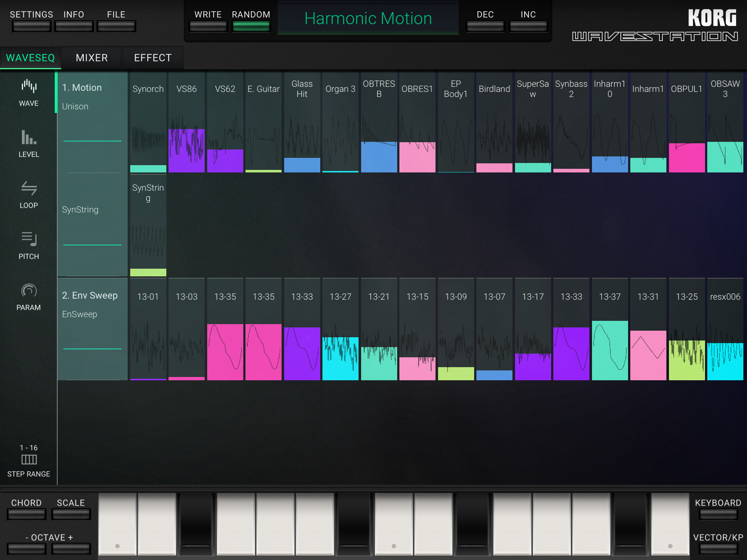Toggle the VECTOR/KP button
The height and width of the screenshot is (560, 747).
[718, 549]
